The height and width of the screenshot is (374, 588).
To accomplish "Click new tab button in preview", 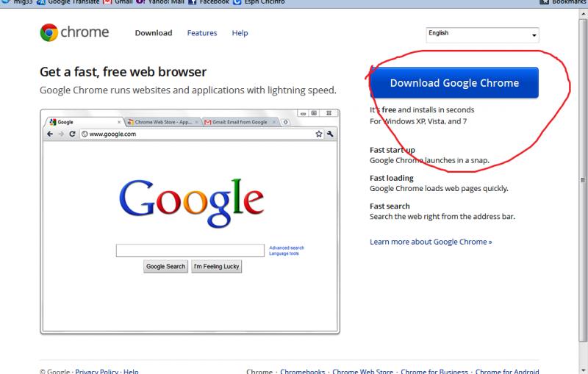I will tap(286, 122).
